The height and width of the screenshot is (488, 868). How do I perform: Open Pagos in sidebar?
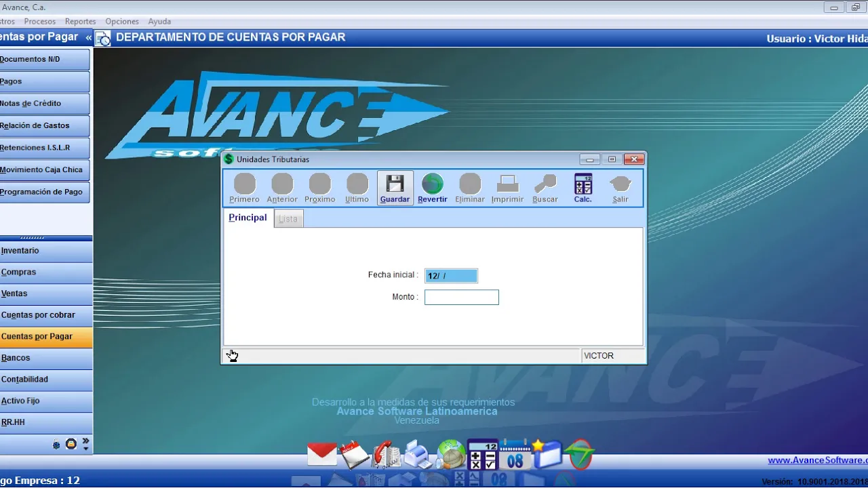point(45,81)
